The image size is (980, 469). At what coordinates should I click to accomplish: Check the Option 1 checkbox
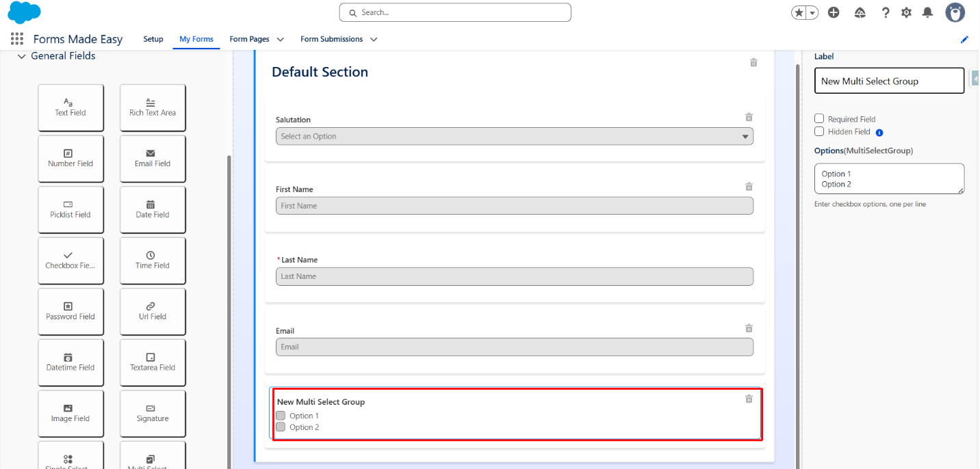click(x=281, y=416)
